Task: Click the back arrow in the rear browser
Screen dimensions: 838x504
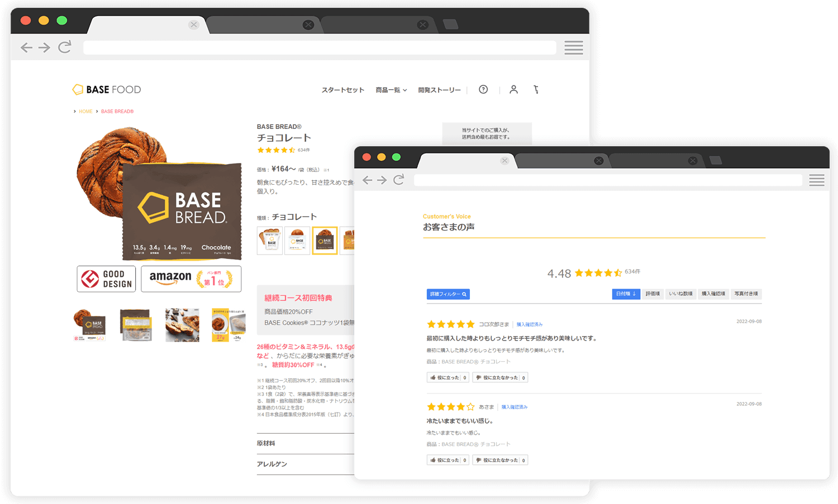Action: (26, 47)
